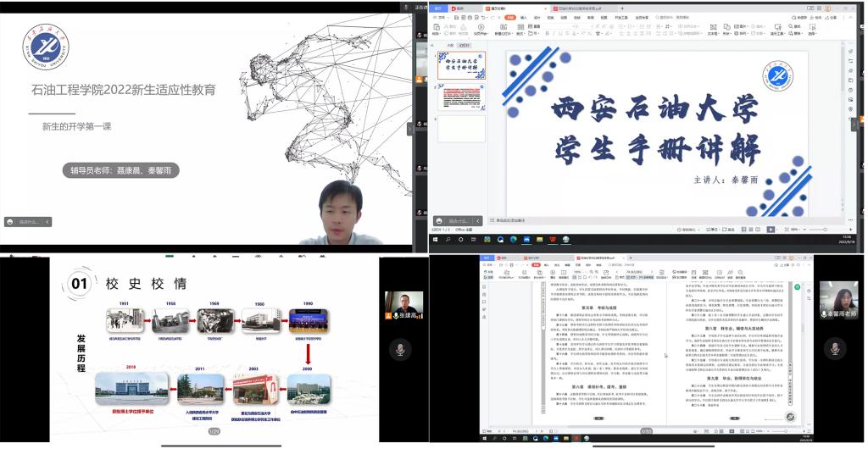Mute microphone in bottom-left meeting panel
Screen dimensions: 868x449
point(400,349)
